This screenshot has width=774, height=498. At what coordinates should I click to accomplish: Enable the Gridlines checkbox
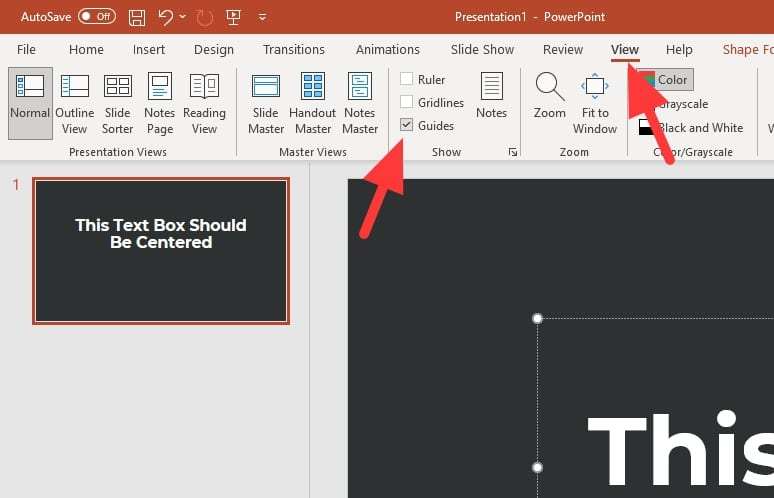(x=407, y=102)
